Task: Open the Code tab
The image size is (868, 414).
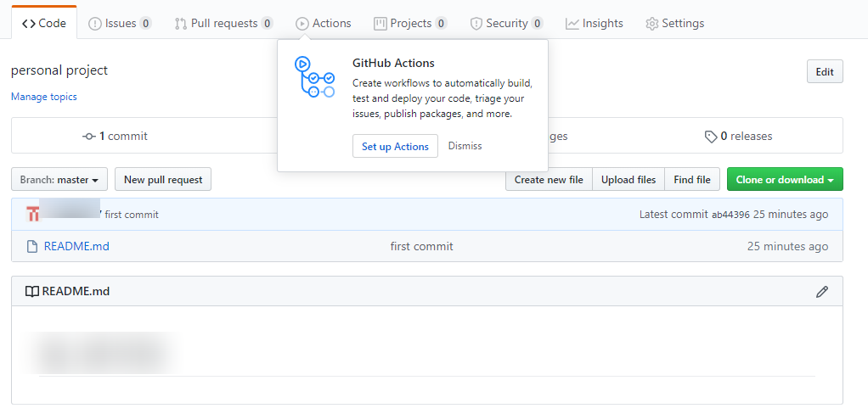Action: [x=43, y=23]
